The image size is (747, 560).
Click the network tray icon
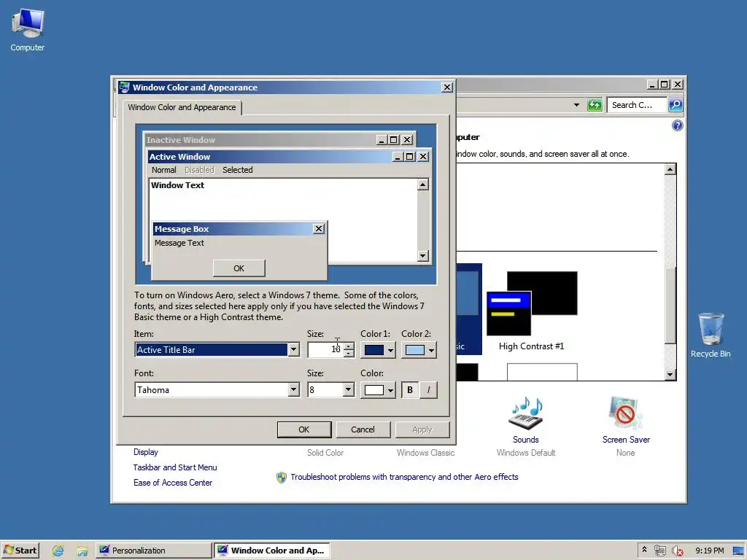(x=659, y=551)
